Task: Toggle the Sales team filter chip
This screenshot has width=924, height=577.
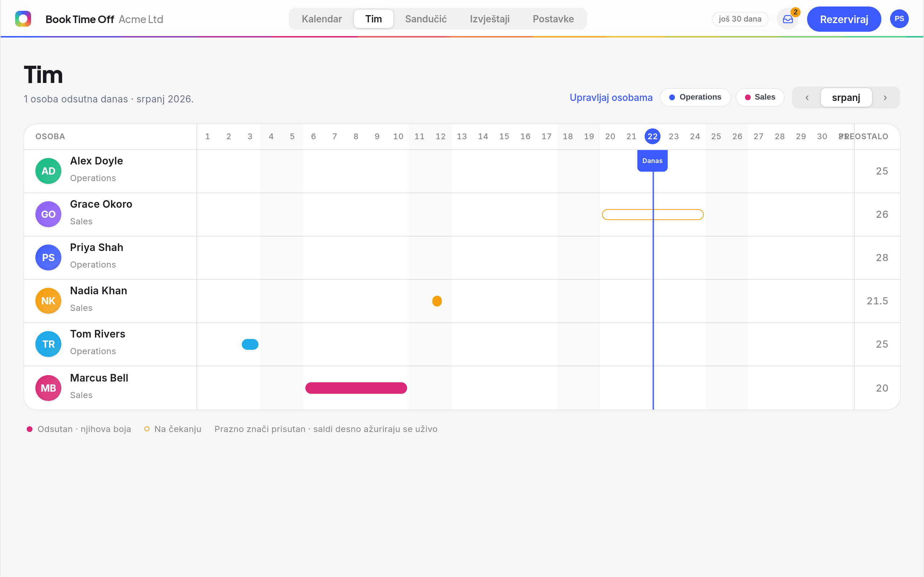Action: (760, 97)
